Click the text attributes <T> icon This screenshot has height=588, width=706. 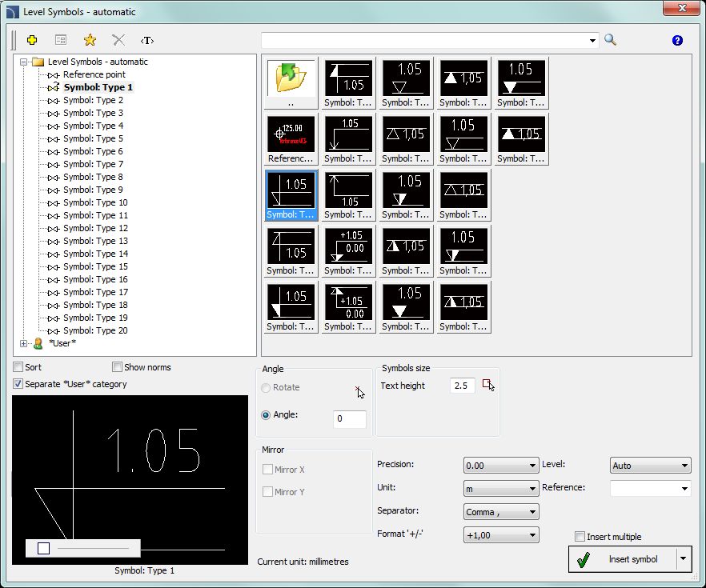[x=147, y=40]
